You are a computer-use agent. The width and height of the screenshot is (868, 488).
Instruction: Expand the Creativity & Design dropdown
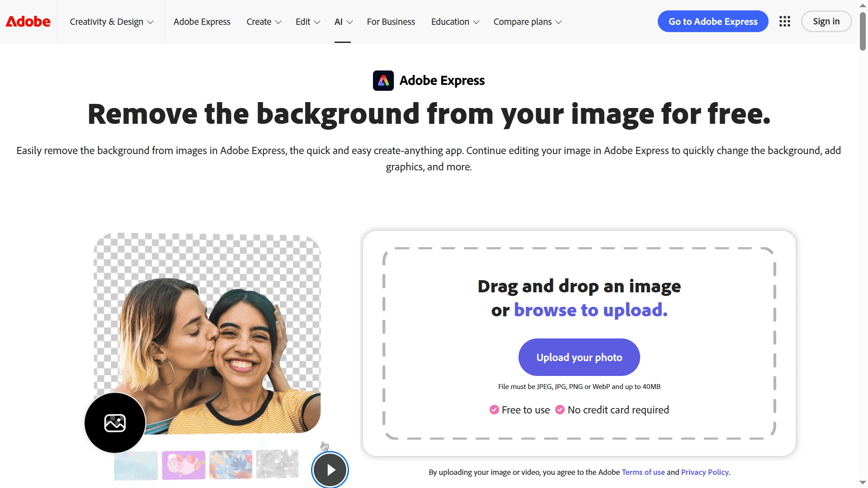(111, 21)
